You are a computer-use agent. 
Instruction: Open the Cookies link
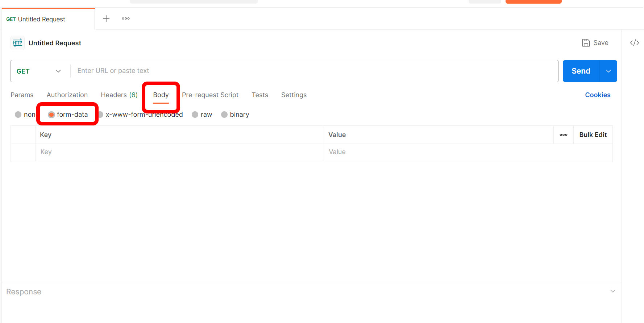click(x=598, y=95)
